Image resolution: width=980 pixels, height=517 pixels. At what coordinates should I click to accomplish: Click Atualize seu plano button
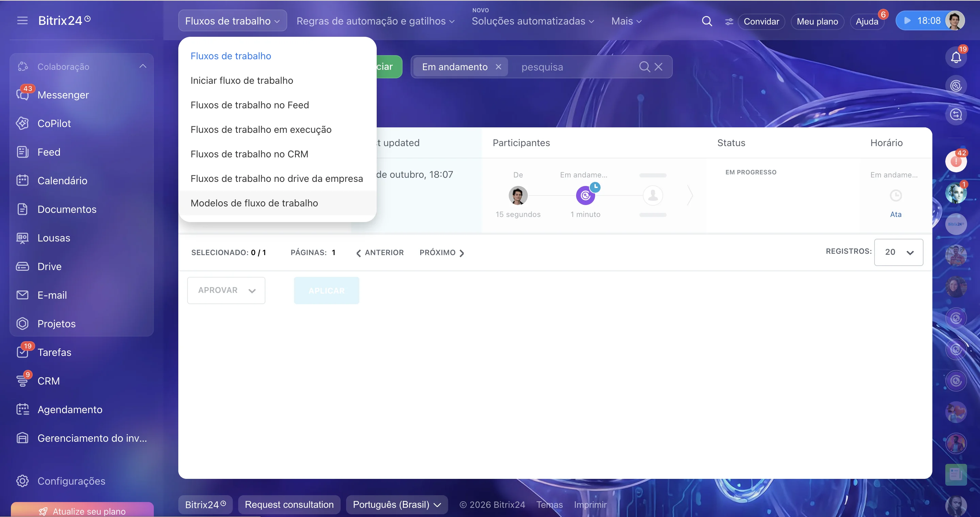tap(82, 510)
